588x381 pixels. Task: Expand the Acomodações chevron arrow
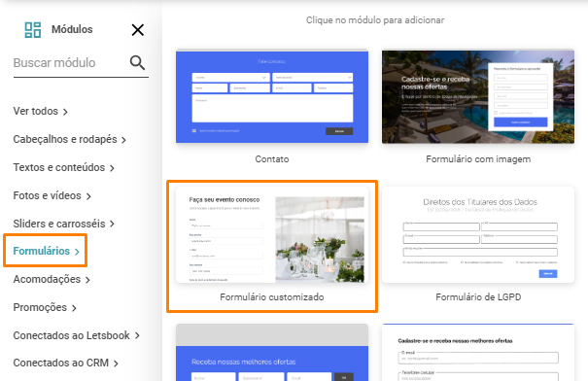(87, 280)
